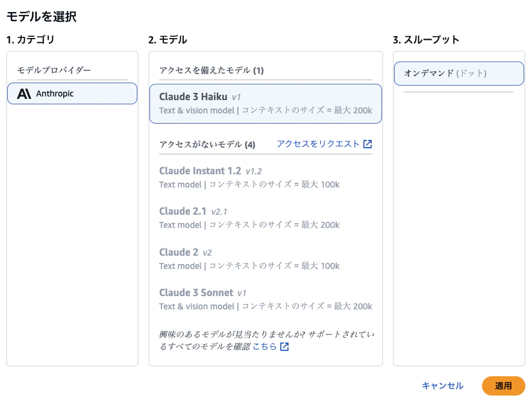Select the Anthropic model provider

pos(72,93)
